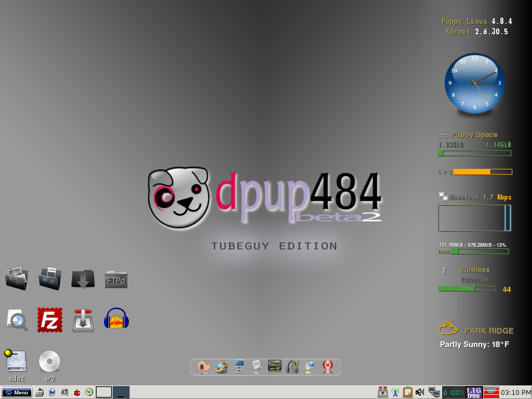Open the headphones music player in dock
The height and width of the screenshot is (399, 532).
click(292, 367)
